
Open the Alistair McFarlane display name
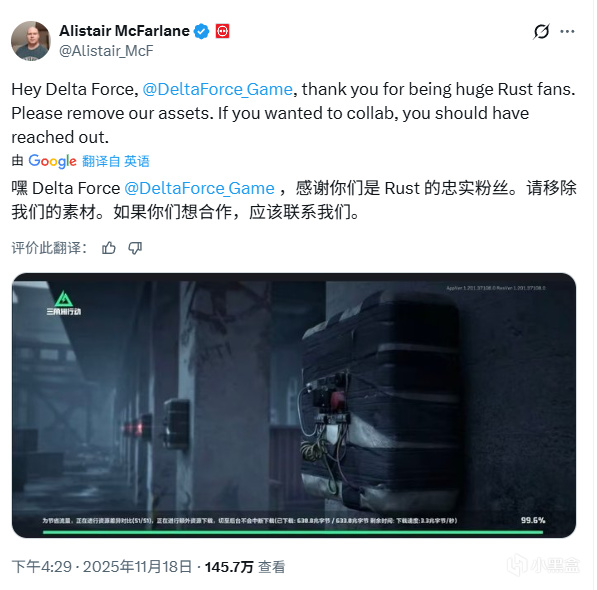125,31
